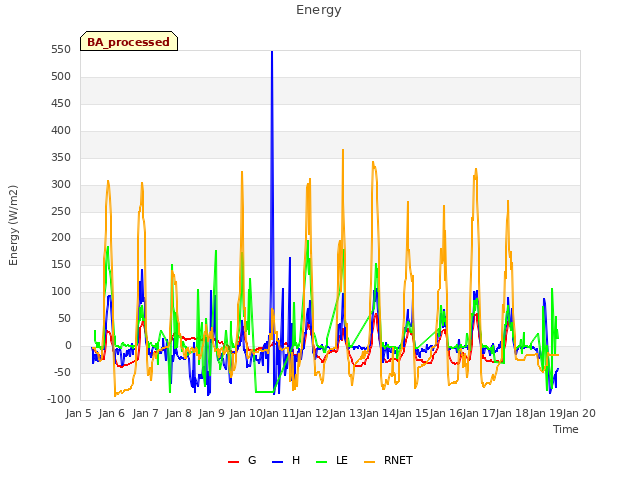Click the 400 y-axis value

click(x=61, y=131)
